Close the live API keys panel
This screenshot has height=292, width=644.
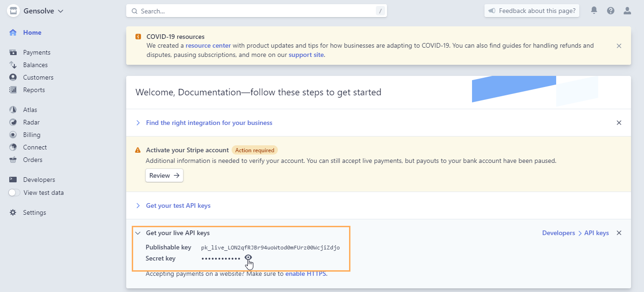pyautogui.click(x=619, y=233)
